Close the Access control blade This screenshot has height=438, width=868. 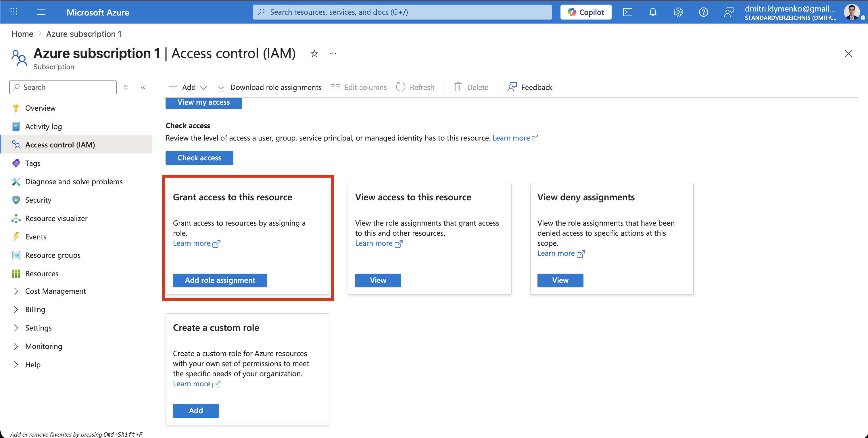click(848, 53)
